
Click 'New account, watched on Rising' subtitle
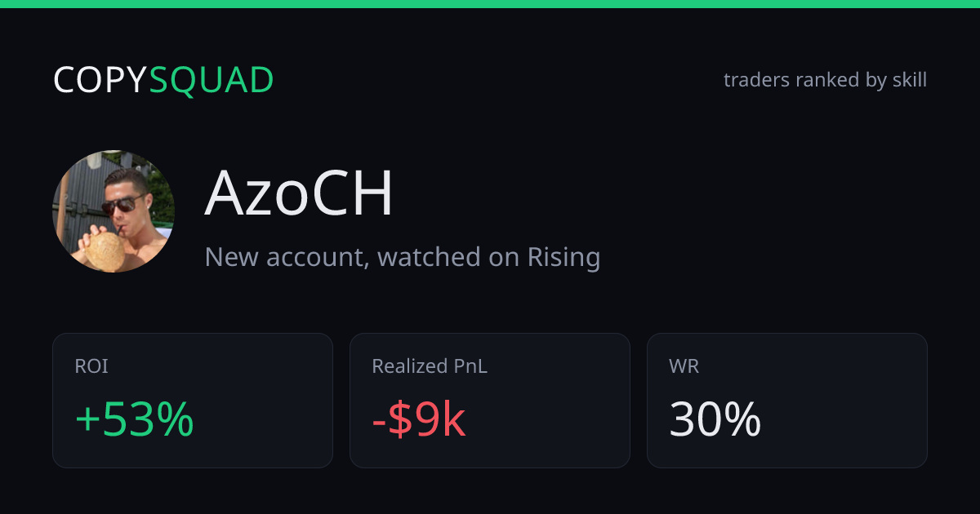tap(403, 257)
